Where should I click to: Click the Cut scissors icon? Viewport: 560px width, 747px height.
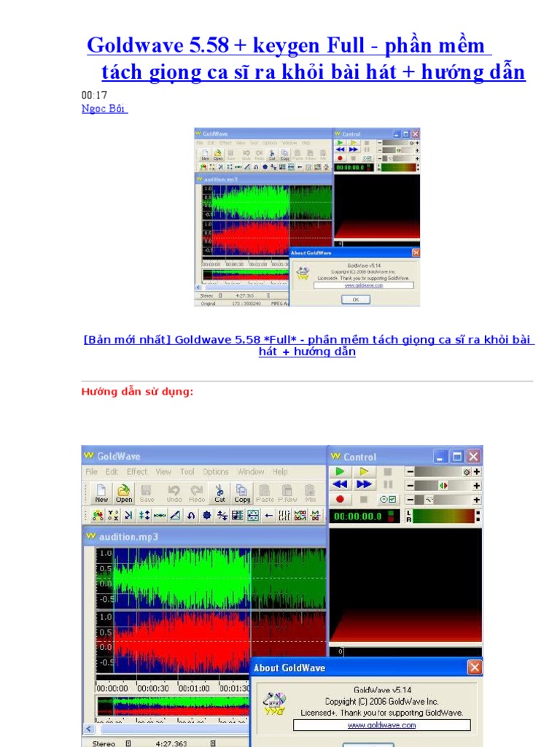219,493
